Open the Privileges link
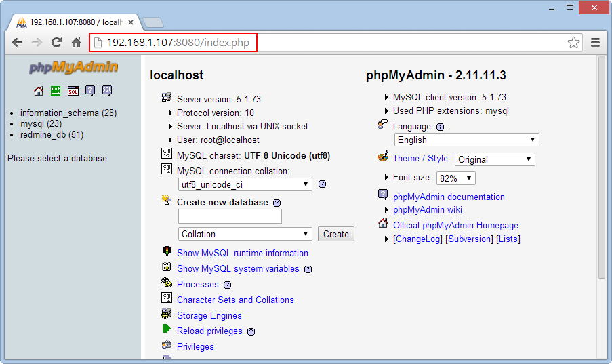612x364 pixels. (196, 347)
